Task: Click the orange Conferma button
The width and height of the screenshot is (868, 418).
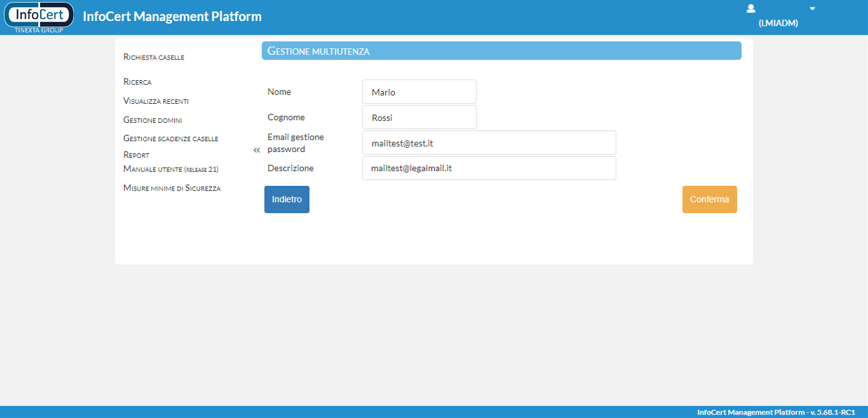Action: [709, 199]
